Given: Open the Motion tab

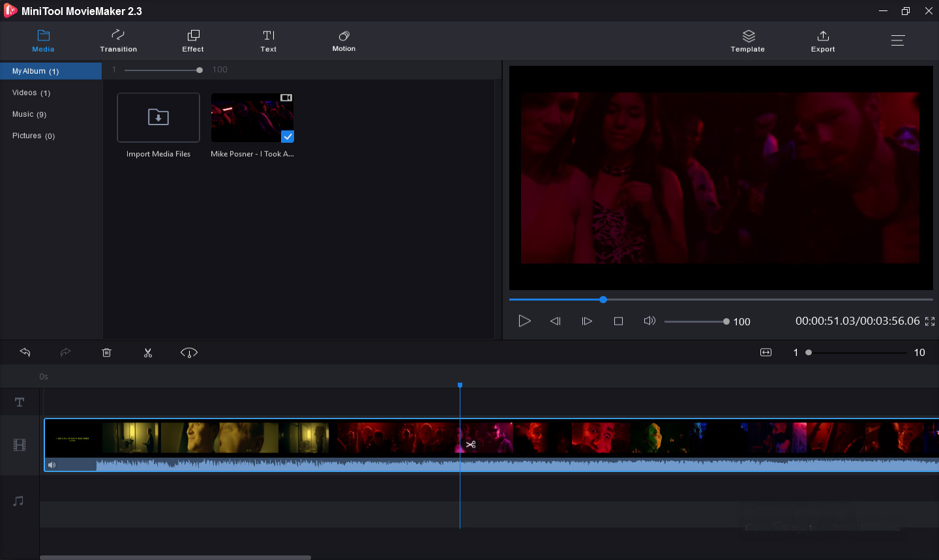Looking at the screenshot, I should click(x=344, y=41).
